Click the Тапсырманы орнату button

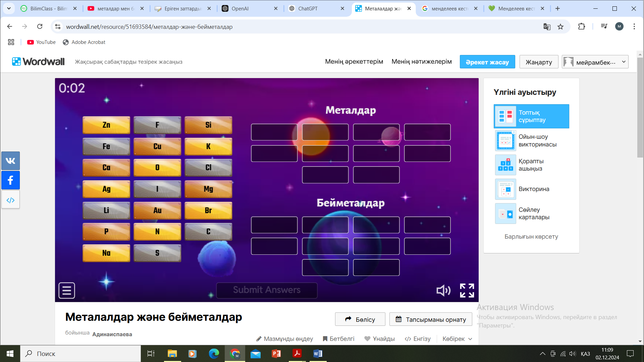tap(430, 319)
